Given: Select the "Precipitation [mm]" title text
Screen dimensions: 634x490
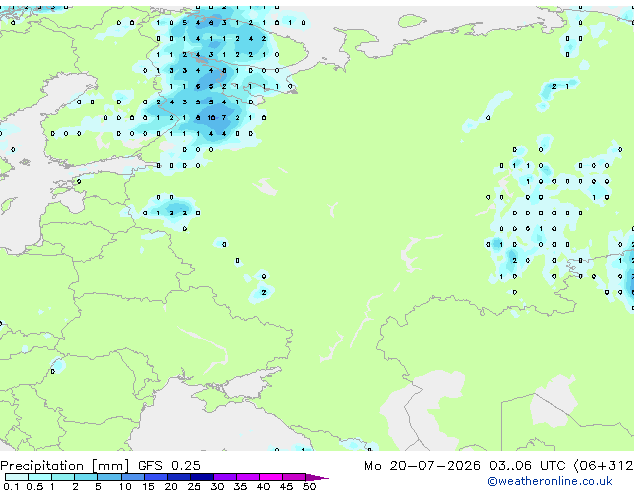Looking at the screenshot, I should click(65, 466).
